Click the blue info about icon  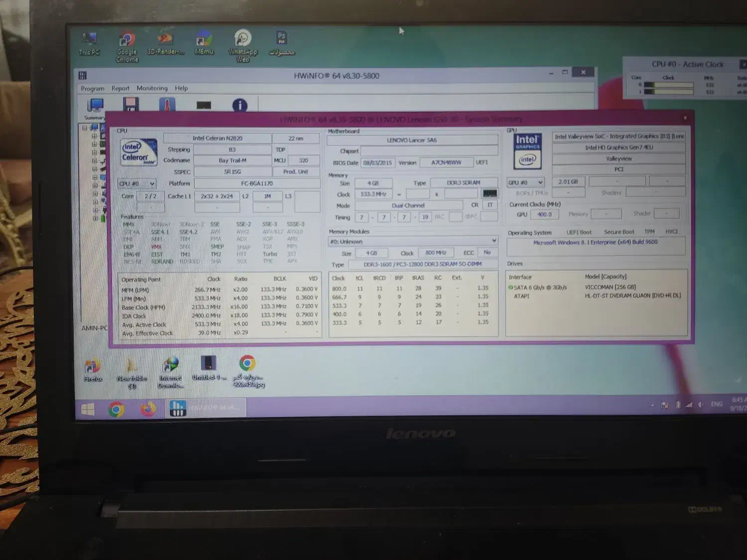[x=240, y=105]
